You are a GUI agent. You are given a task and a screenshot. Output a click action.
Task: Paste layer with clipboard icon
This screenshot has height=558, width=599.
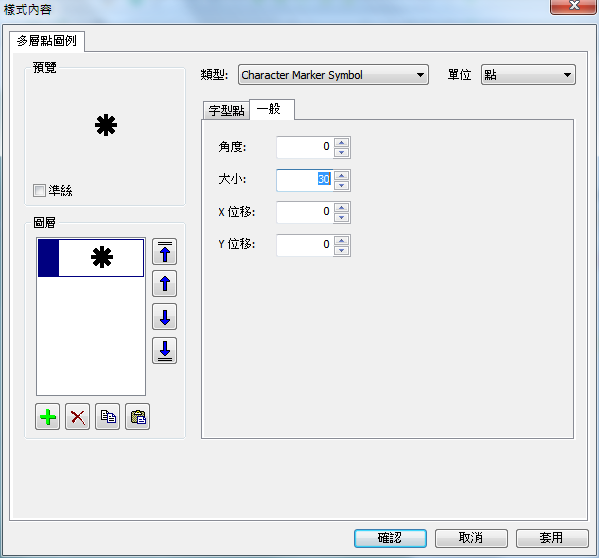(138, 417)
